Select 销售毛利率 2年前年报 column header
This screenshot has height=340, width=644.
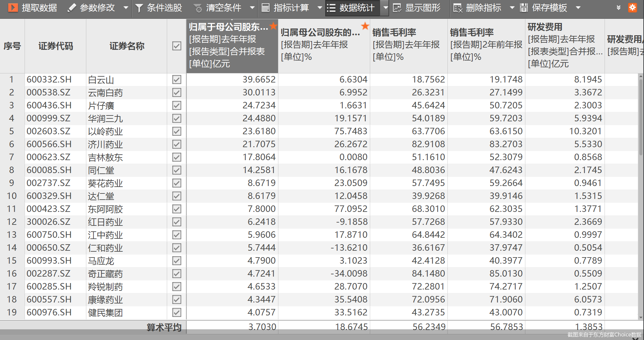(x=486, y=46)
